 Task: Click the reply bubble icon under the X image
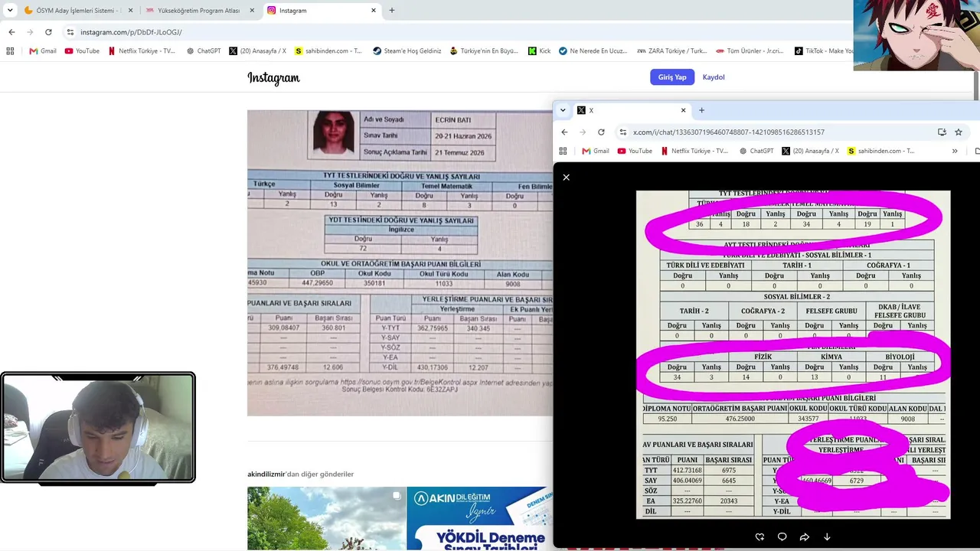point(782,537)
